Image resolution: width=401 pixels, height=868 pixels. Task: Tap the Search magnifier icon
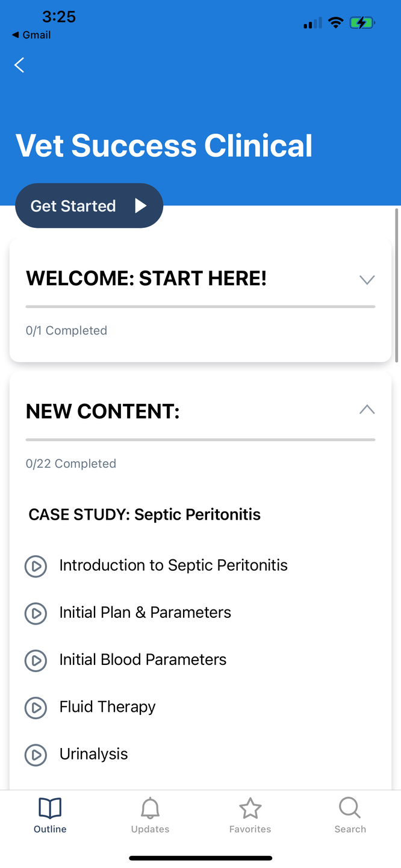point(350,808)
